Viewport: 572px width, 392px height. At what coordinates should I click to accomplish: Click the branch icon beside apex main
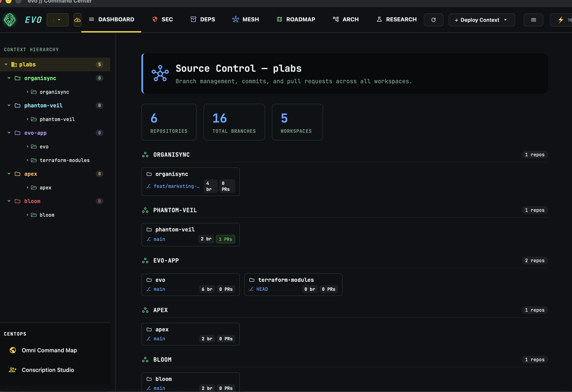[148, 339]
